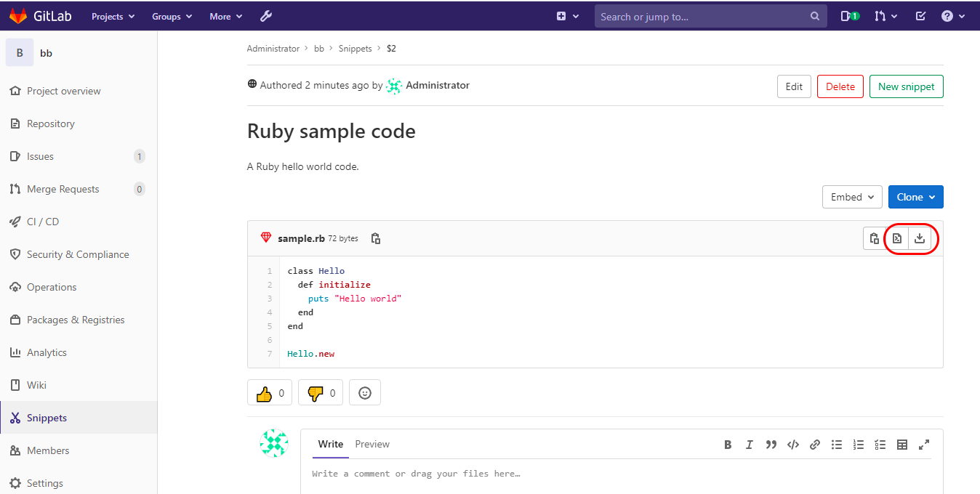Expand the Projects menu in the top bar
Viewport: 980px width, 494px height.
113,16
